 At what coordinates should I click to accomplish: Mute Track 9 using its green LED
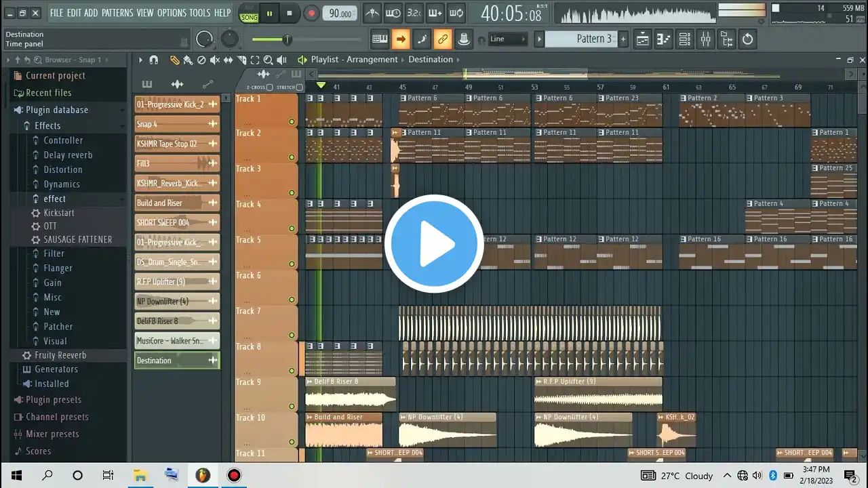[x=292, y=407]
